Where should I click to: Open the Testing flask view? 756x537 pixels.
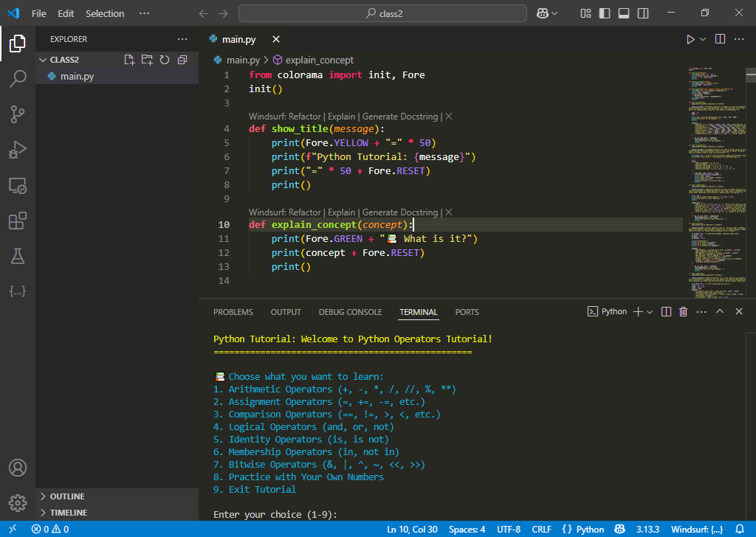point(18,256)
